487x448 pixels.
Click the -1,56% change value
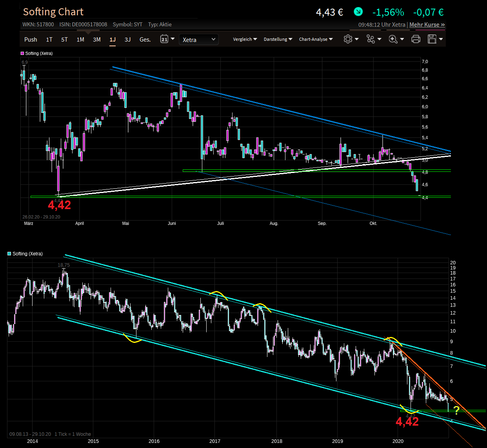[388, 12]
